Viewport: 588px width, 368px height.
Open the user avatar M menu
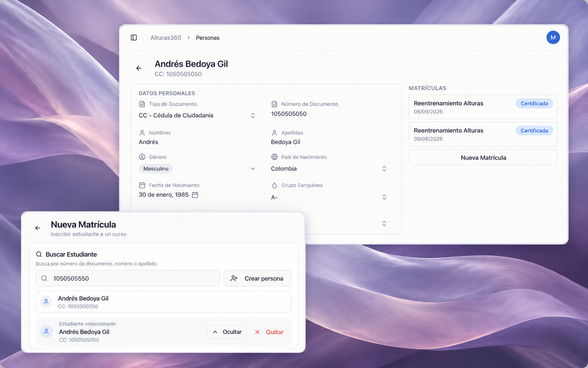coord(553,37)
